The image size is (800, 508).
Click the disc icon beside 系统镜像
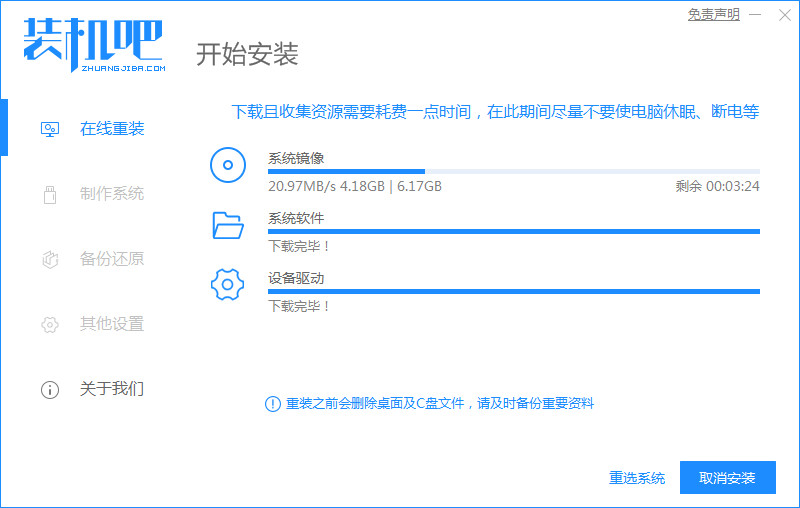point(228,165)
